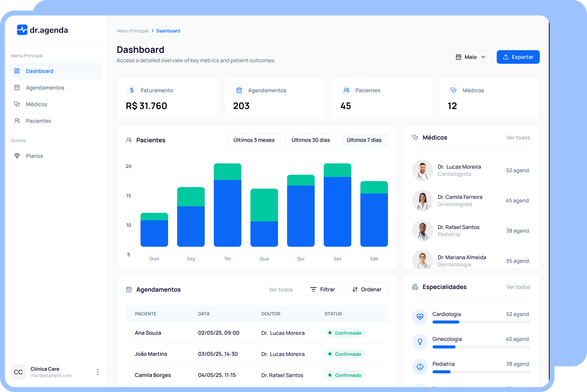Viewport: 587px width, 392px height.
Task: Click the Exportar button
Action: tap(518, 57)
